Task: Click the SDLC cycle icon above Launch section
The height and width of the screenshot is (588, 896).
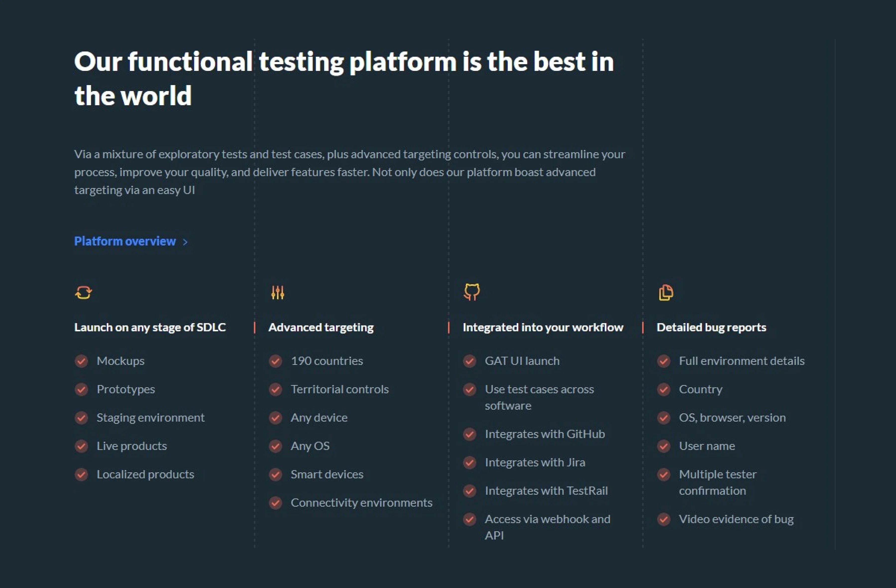Action: click(x=83, y=292)
